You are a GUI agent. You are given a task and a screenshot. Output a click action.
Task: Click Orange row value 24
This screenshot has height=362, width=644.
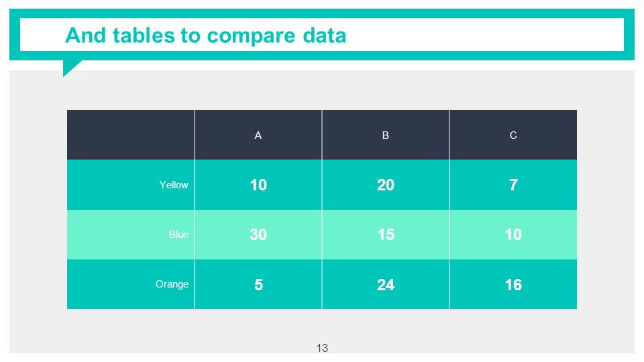point(386,284)
